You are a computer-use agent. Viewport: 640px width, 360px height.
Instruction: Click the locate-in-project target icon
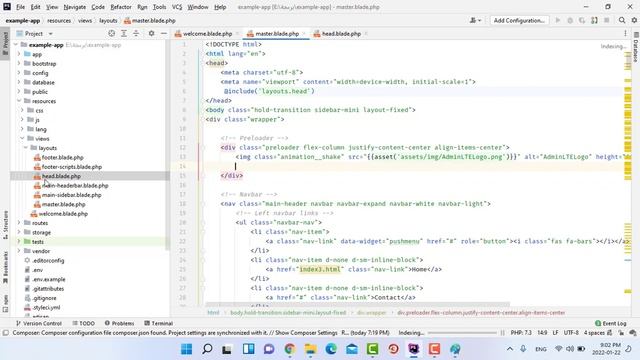point(111,33)
